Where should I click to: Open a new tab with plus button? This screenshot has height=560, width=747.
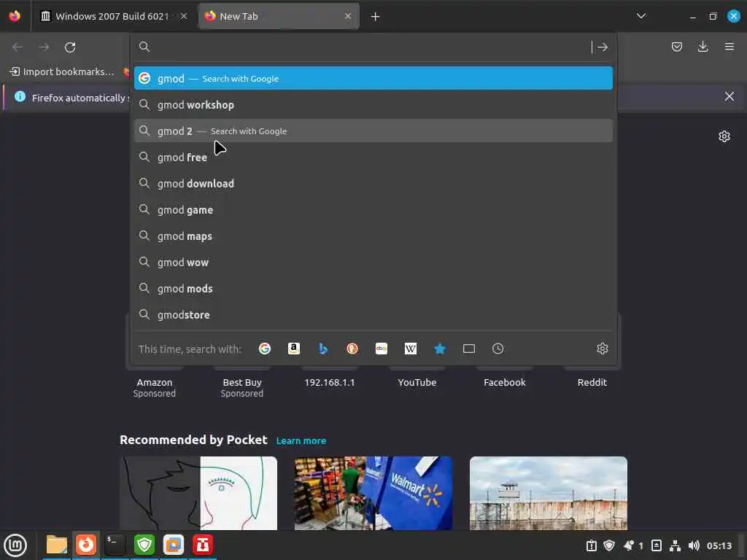click(375, 17)
